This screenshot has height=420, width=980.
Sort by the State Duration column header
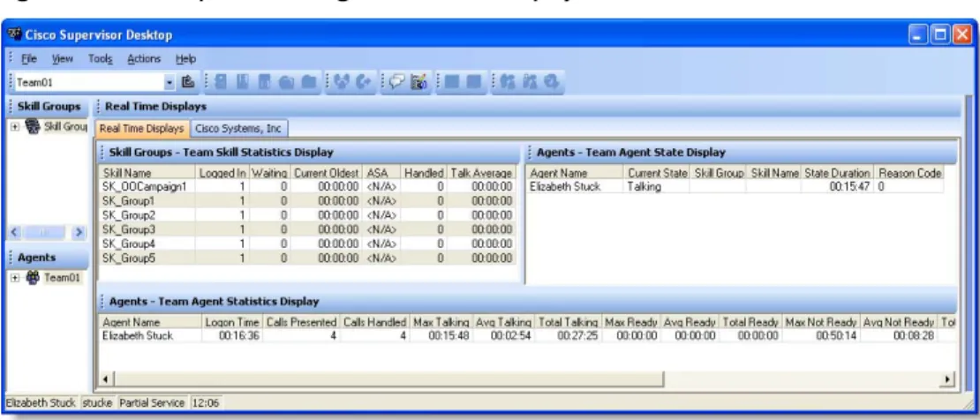[x=838, y=173]
